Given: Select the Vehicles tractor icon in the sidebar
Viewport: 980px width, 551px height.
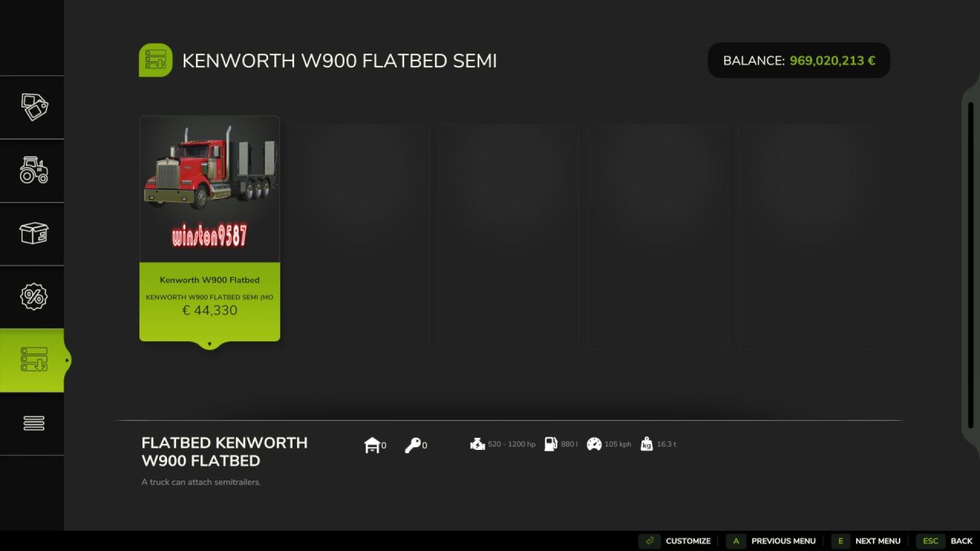Looking at the screenshot, I should pyautogui.click(x=32, y=171).
